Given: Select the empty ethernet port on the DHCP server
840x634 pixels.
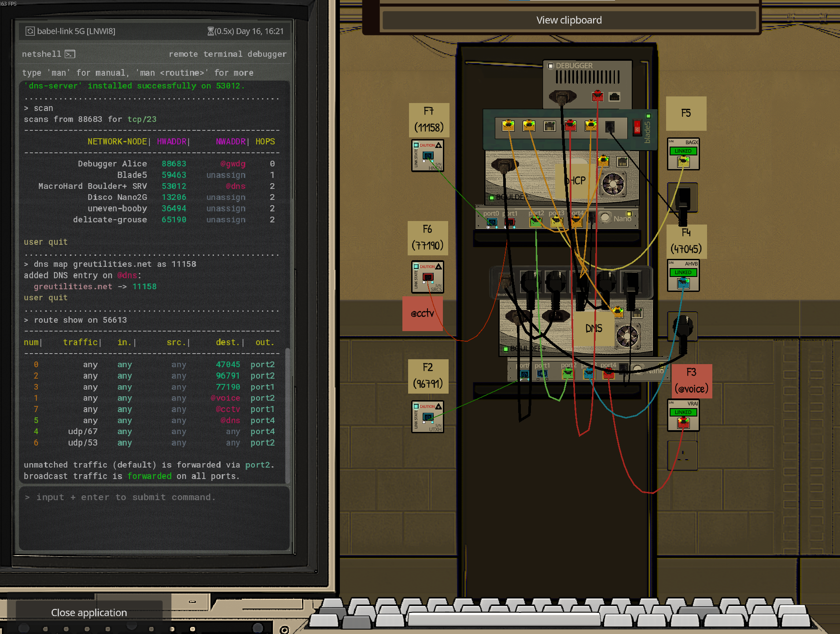Looking at the screenshot, I should (622, 162).
